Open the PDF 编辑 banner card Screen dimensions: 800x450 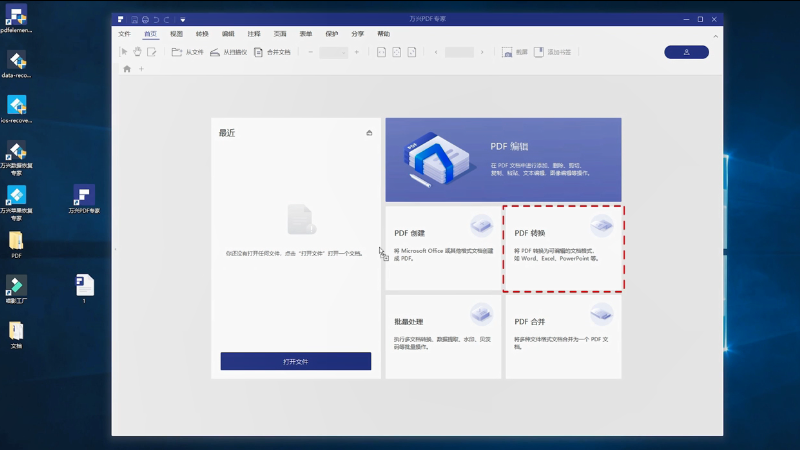503,160
